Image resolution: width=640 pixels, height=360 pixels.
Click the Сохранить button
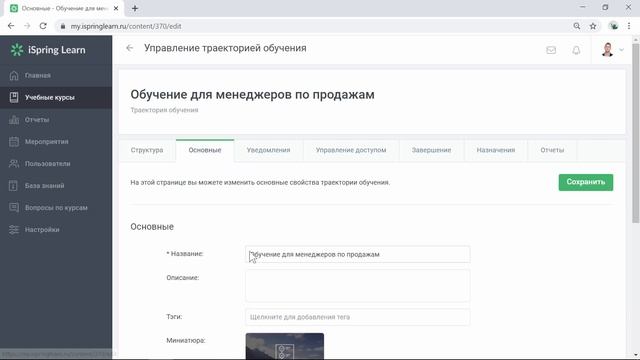click(x=586, y=182)
